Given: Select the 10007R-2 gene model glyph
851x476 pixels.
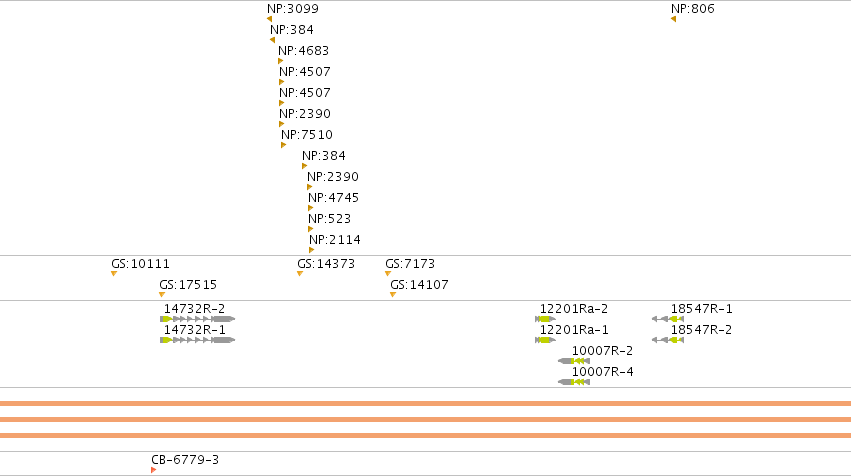Looking at the screenshot, I should (x=574, y=361).
